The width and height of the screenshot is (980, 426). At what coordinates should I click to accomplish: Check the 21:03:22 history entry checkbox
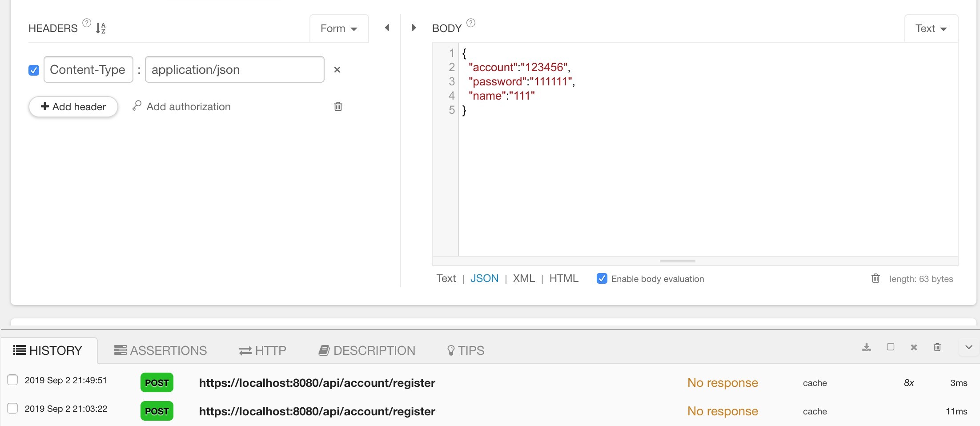point(12,408)
